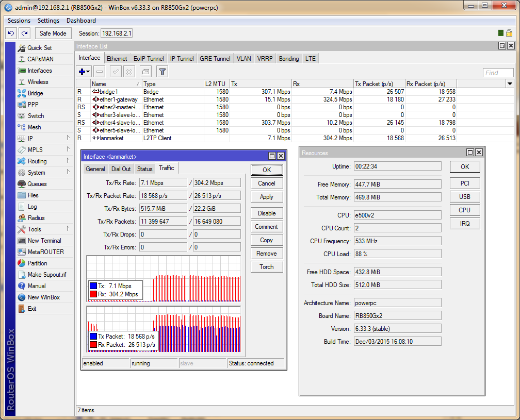520x420 pixels.
Task: Add a new interface with the plus icon
Action: pos(81,72)
